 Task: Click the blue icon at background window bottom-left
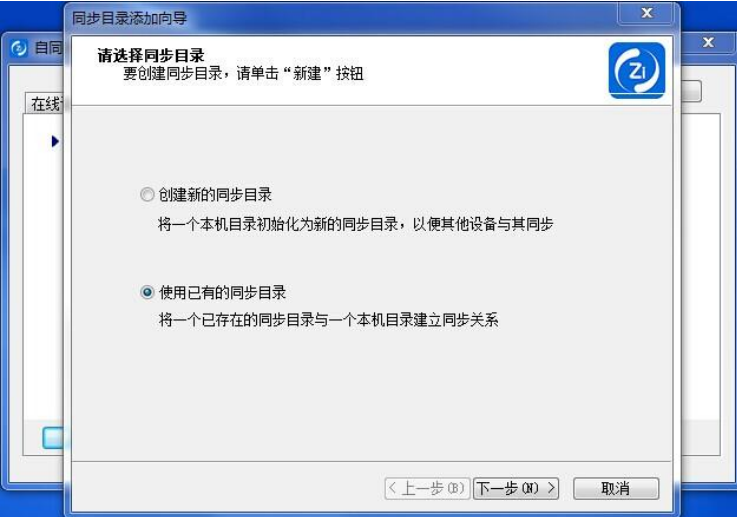coord(53,438)
